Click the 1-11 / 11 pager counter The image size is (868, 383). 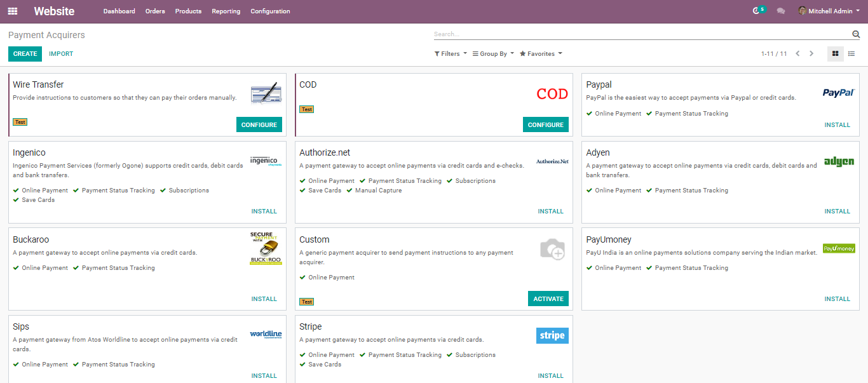pos(774,54)
